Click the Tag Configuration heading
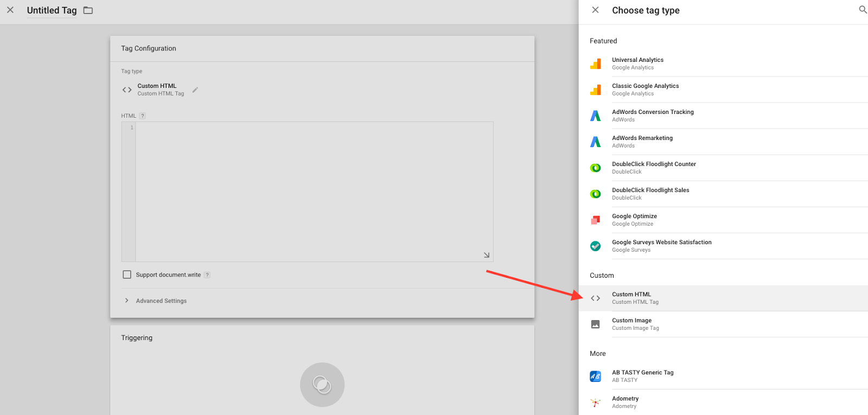This screenshot has width=868, height=415. point(149,48)
